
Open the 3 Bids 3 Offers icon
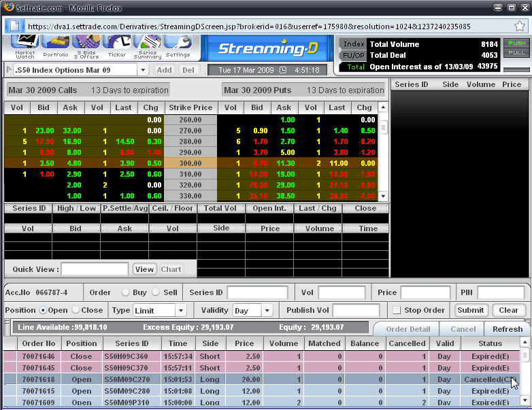coord(86,46)
